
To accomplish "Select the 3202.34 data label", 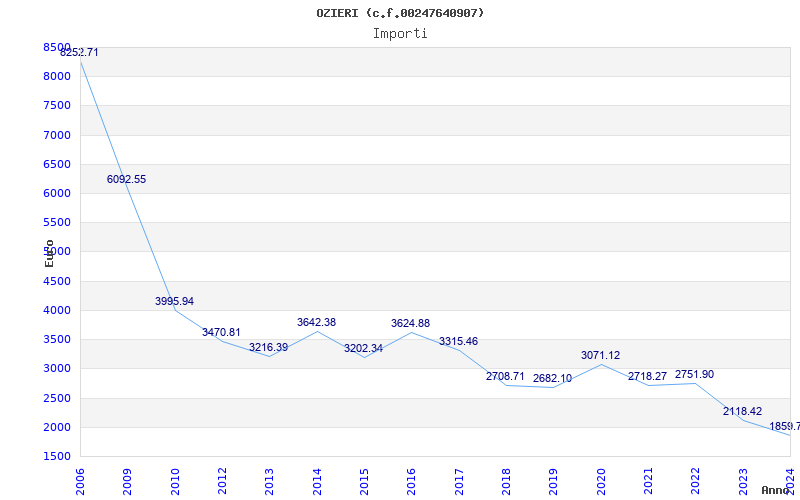I will [x=363, y=349].
